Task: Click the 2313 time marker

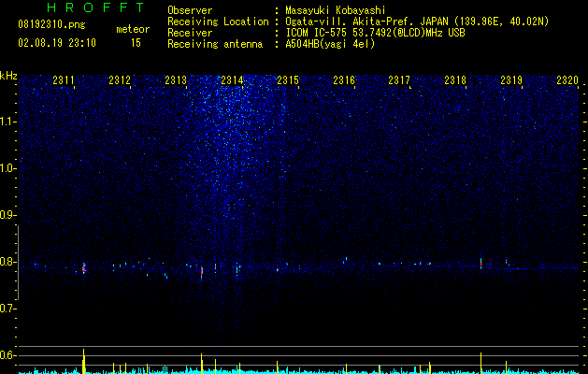Action: pos(176,79)
